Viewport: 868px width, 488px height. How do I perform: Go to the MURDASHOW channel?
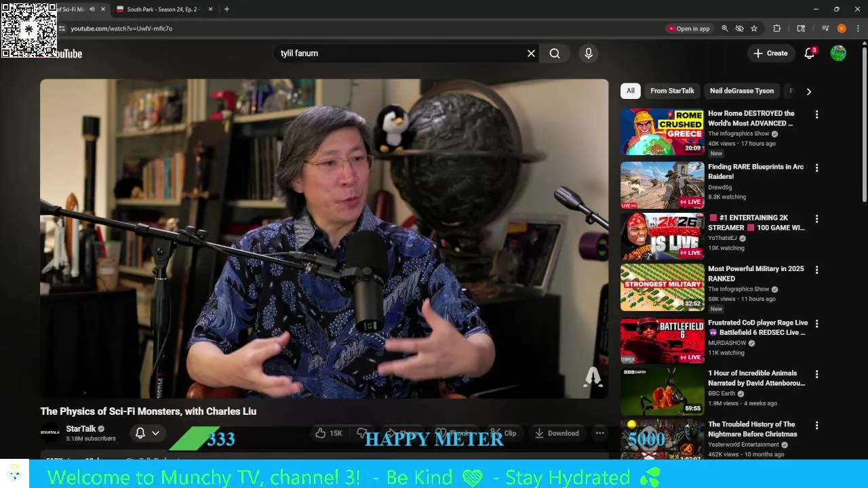(727, 343)
